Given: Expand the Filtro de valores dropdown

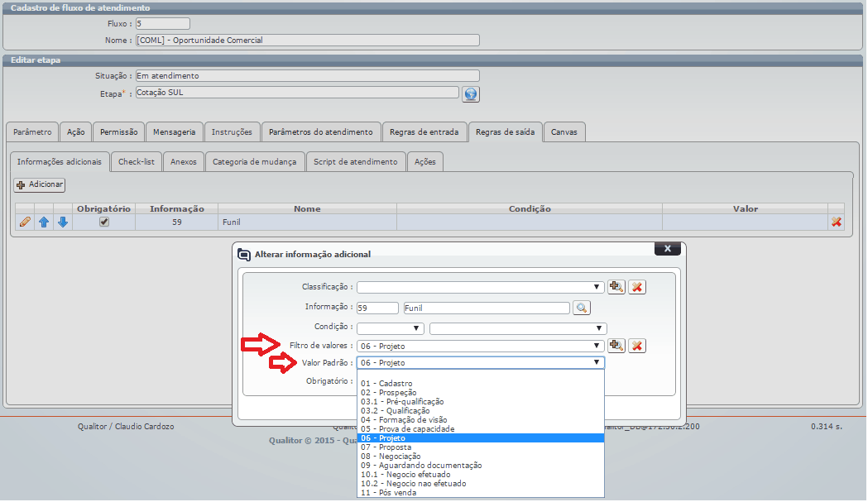Looking at the screenshot, I should 480,346.
